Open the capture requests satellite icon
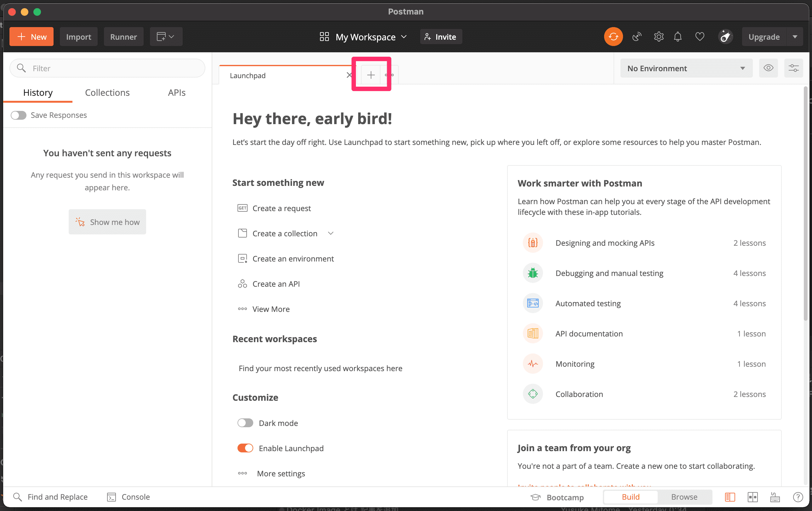The height and width of the screenshot is (511, 812). (637, 37)
